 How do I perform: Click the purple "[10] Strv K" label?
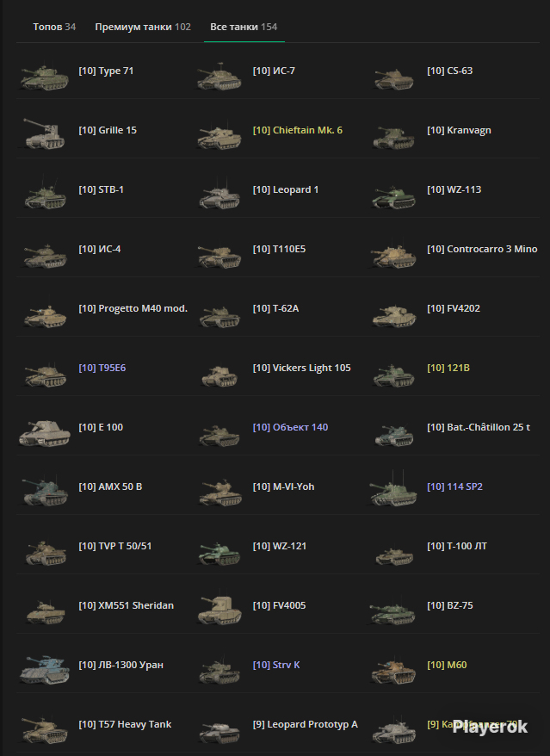tap(276, 665)
